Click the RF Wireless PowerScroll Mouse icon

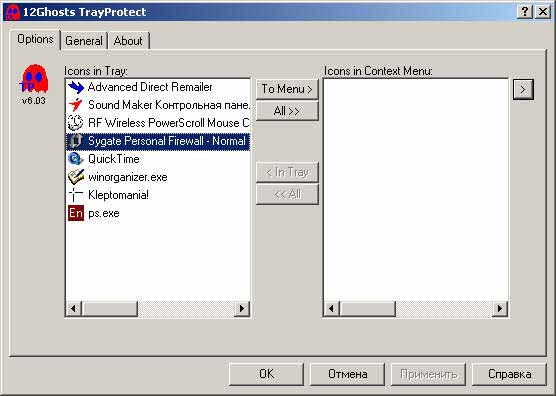click(x=76, y=123)
